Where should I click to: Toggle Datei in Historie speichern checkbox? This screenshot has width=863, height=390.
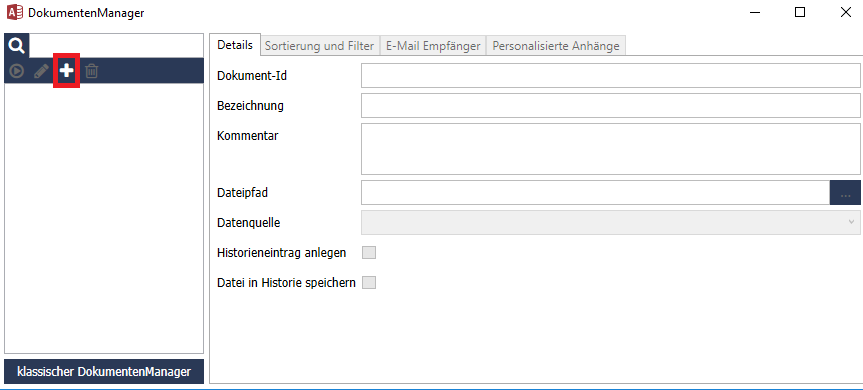click(368, 283)
